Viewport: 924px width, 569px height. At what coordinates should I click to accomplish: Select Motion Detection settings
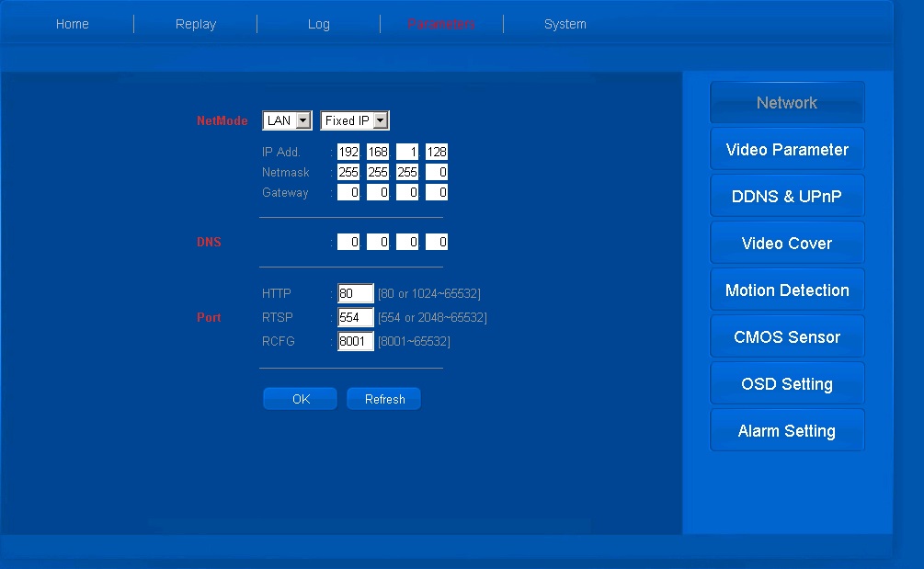pyautogui.click(x=787, y=290)
